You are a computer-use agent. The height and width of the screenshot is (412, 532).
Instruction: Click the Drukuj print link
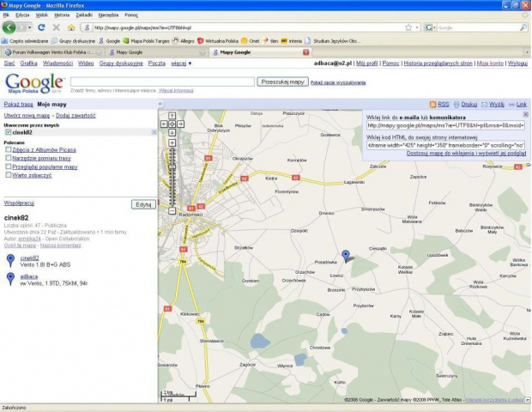pyautogui.click(x=469, y=104)
